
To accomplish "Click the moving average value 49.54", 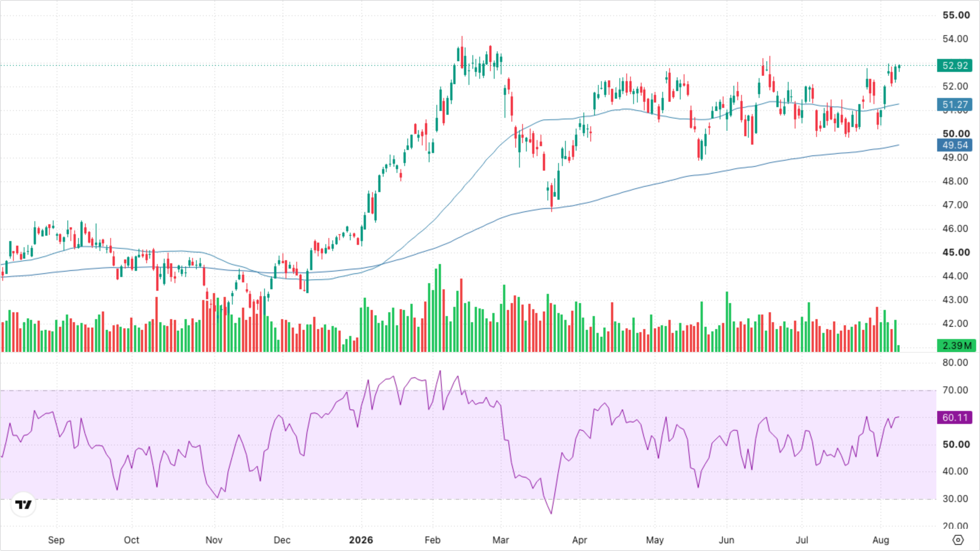I will [x=955, y=145].
